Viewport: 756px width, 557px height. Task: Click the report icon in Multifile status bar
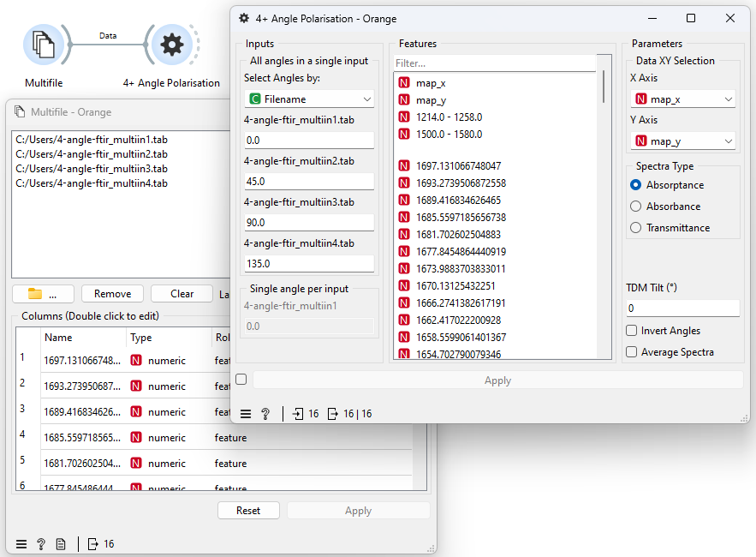click(61, 544)
